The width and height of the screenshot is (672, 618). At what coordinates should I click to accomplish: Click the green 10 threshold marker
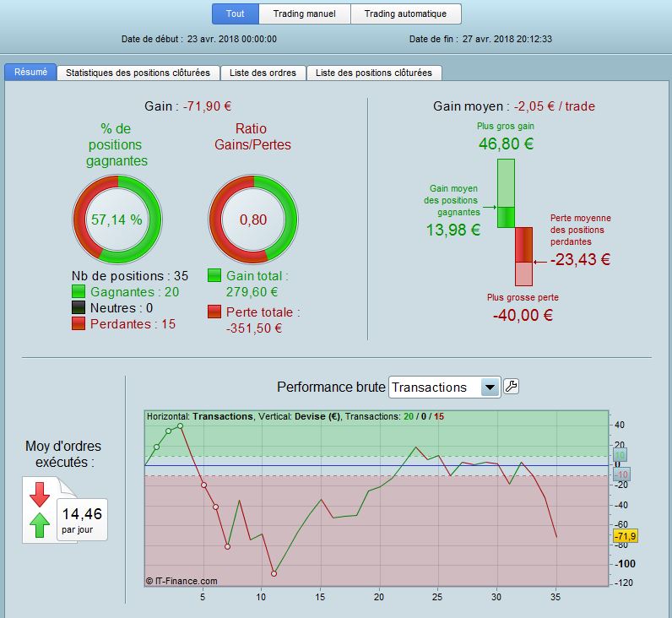coord(620,455)
